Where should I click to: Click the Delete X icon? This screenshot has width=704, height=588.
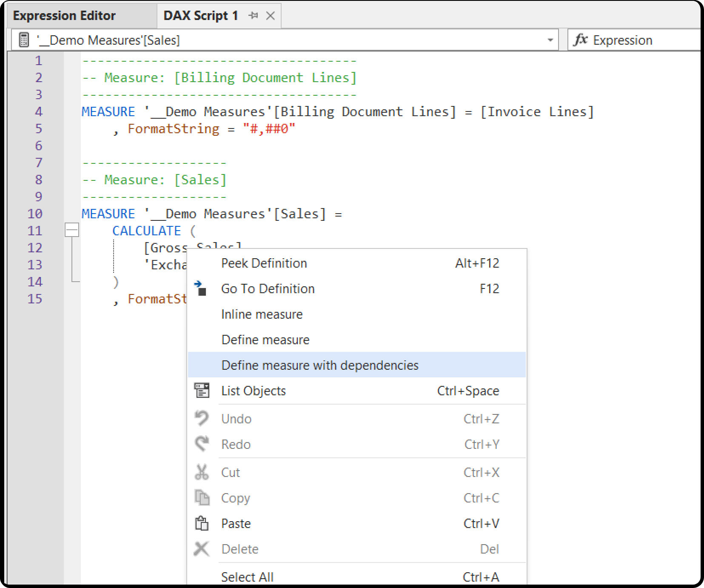(x=202, y=548)
